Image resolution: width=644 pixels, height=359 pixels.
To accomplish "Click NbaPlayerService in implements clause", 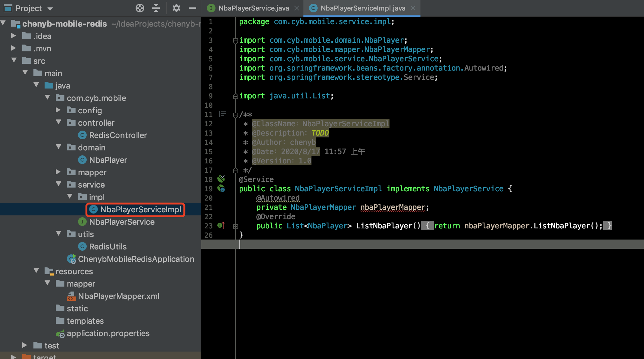I will [468, 188].
